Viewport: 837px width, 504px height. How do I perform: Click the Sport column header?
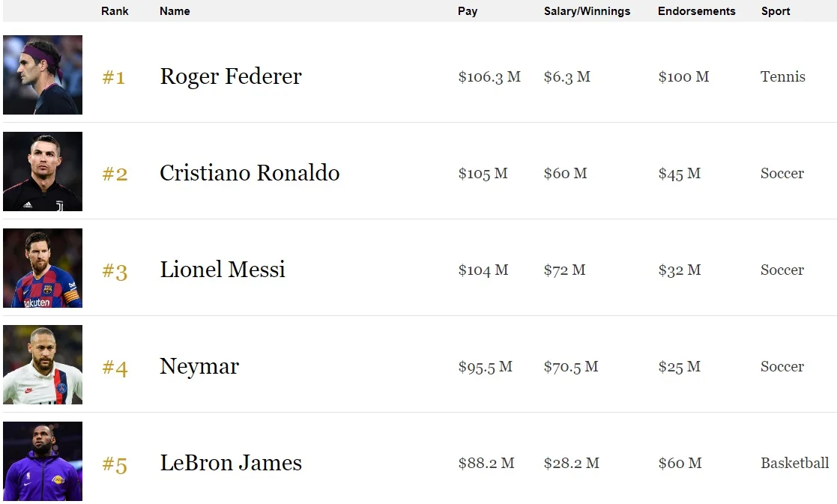(x=776, y=11)
